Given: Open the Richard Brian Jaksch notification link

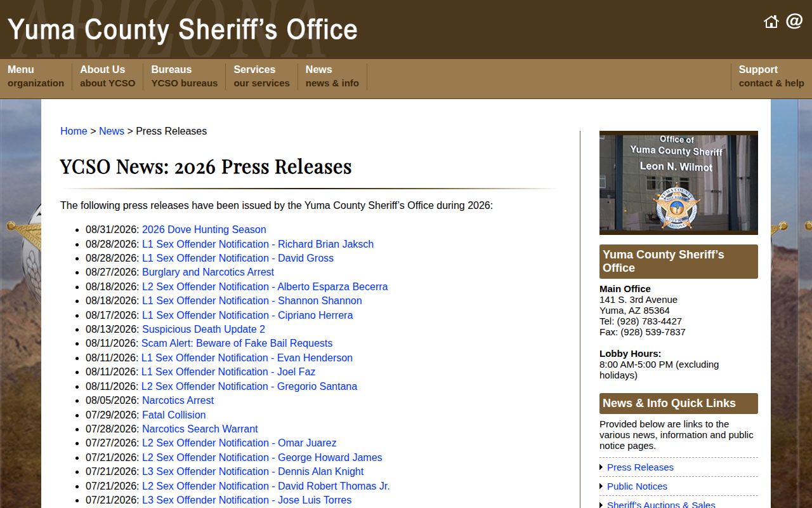Looking at the screenshot, I should point(258,244).
